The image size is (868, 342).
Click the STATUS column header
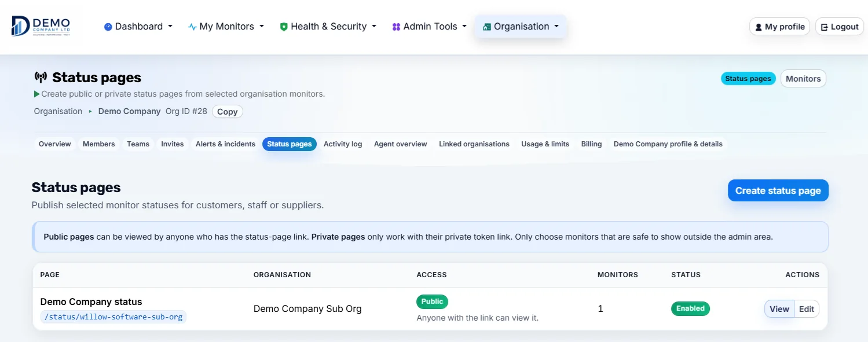pos(686,275)
